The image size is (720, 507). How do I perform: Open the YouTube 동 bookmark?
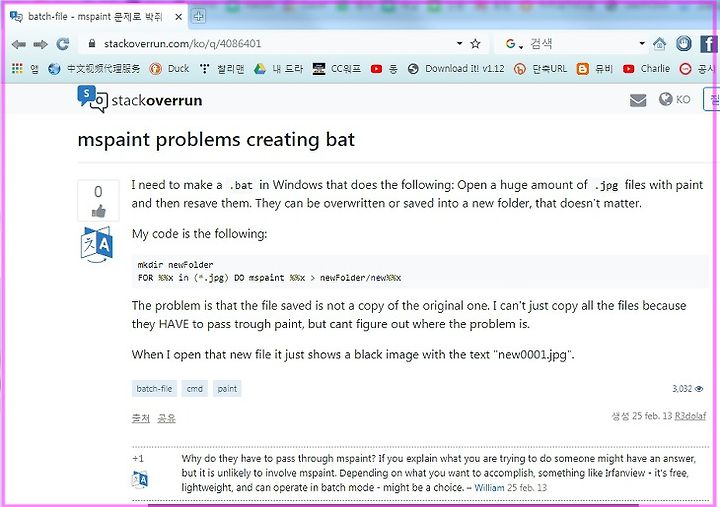tap(384, 69)
